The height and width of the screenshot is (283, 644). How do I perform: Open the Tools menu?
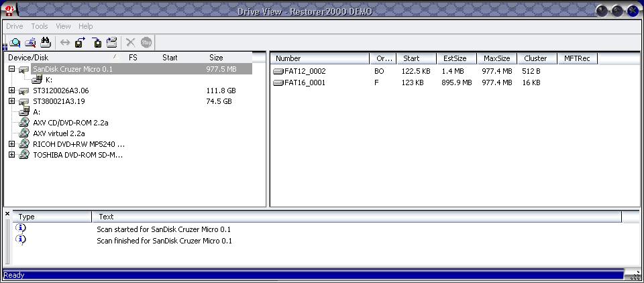click(x=40, y=26)
